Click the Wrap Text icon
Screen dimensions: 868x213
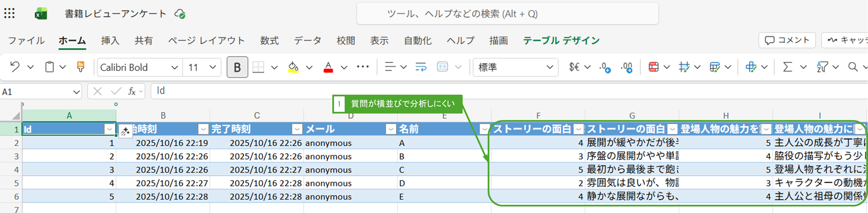(x=420, y=67)
